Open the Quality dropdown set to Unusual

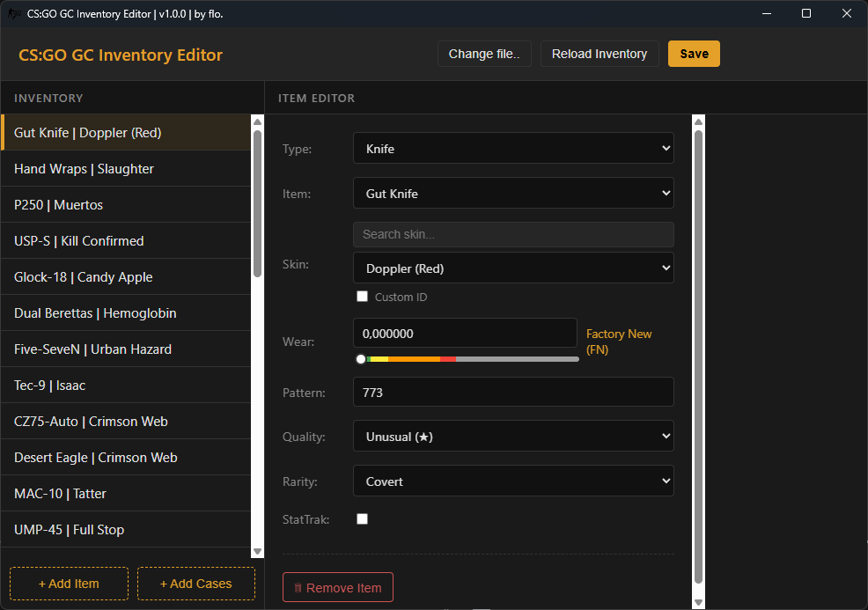point(513,436)
